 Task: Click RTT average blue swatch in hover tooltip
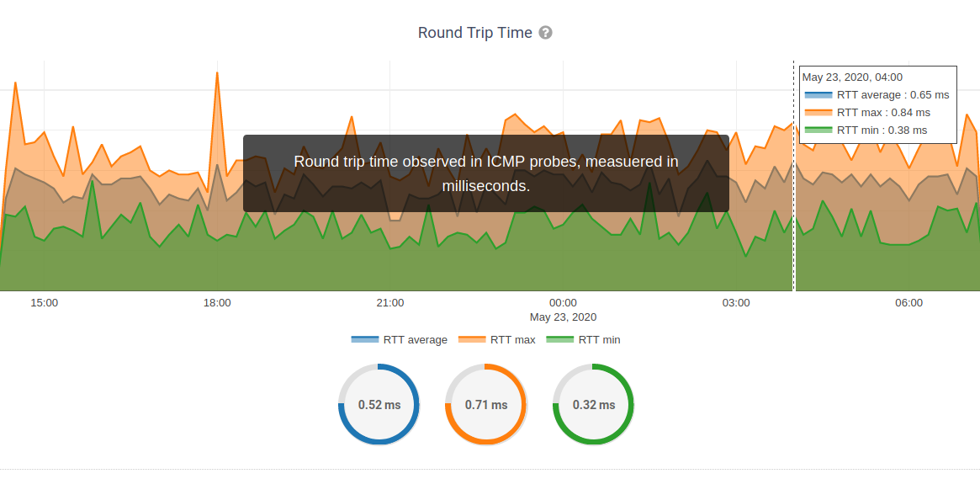click(818, 95)
